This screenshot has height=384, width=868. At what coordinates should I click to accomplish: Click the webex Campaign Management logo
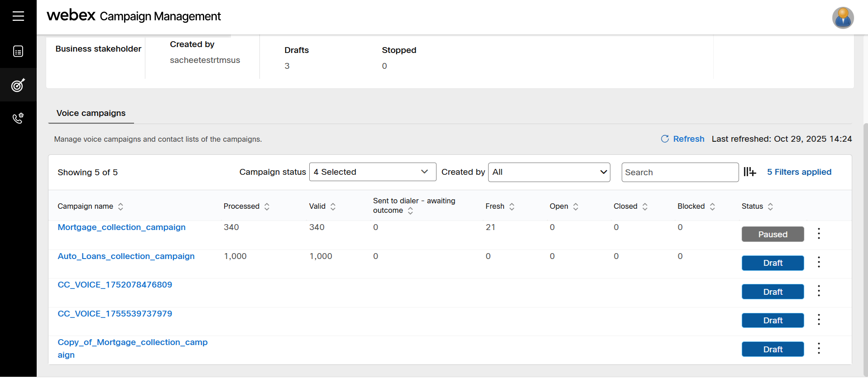[134, 16]
